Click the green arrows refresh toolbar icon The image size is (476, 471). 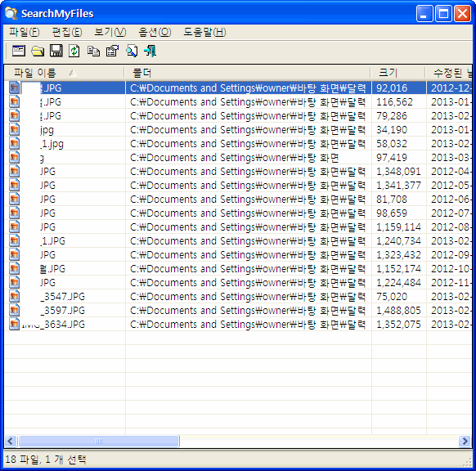tap(74, 51)
